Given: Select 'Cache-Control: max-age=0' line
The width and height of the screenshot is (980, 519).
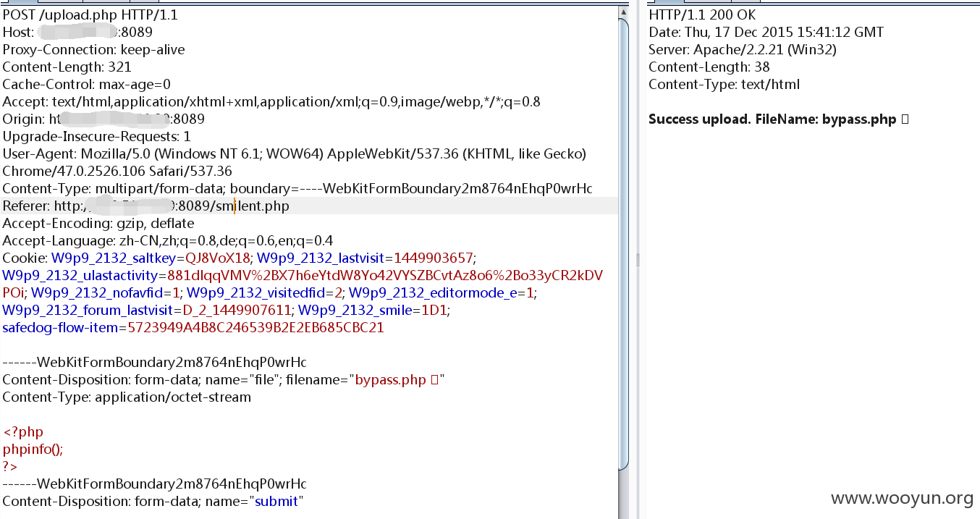Looking at the screenshot, I should [86, 84].
